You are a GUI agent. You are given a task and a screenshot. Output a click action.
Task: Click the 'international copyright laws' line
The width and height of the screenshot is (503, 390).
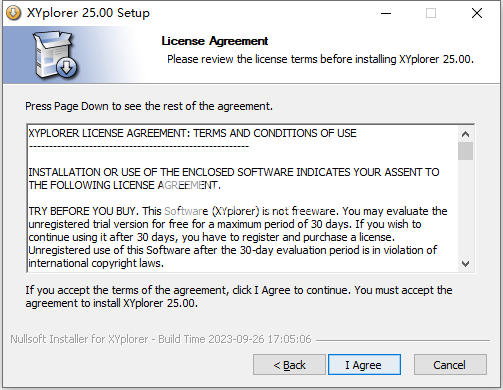pos(96,263)
